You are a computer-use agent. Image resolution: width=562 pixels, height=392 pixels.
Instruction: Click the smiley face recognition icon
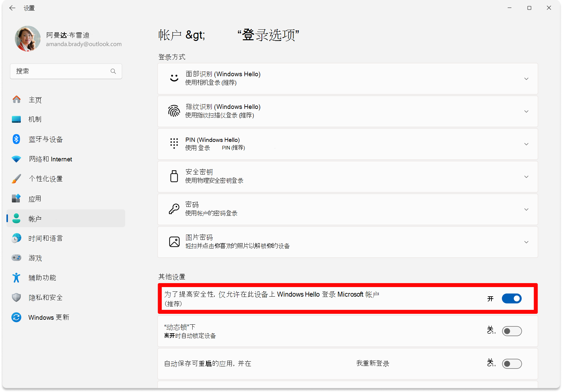click(x=174, y=78)
